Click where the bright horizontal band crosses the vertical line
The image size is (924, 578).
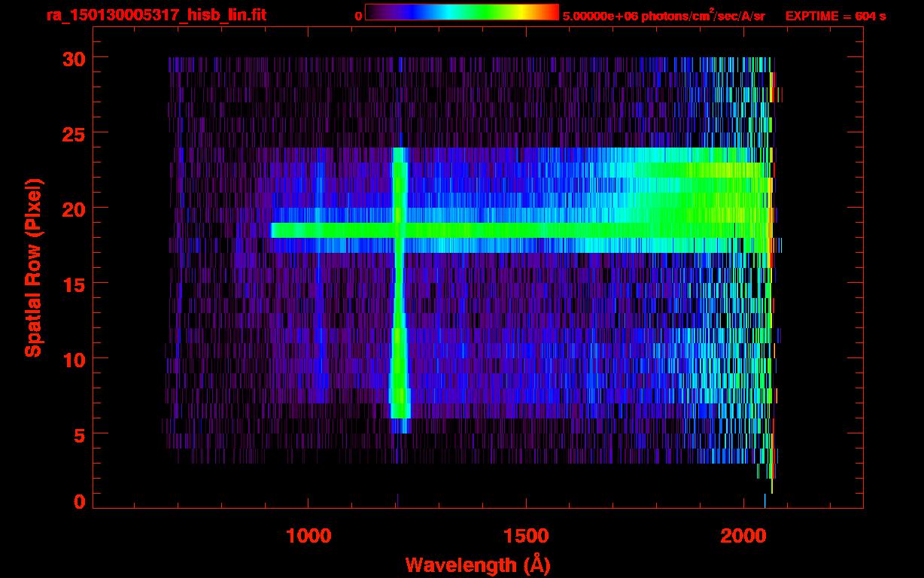(x=400, y=230)
